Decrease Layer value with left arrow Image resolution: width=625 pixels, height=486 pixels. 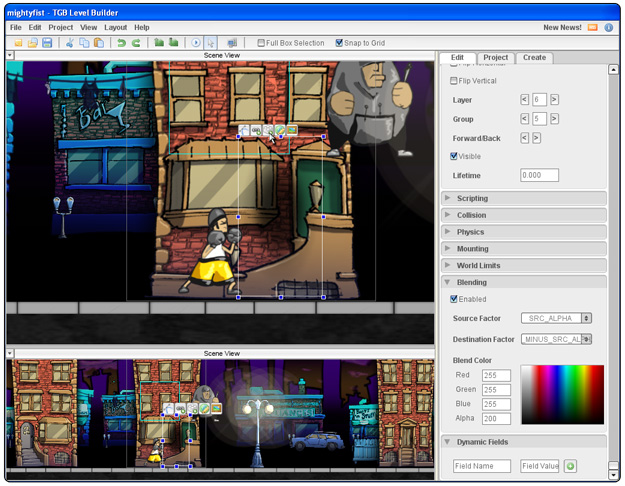(x=525, y=99)
